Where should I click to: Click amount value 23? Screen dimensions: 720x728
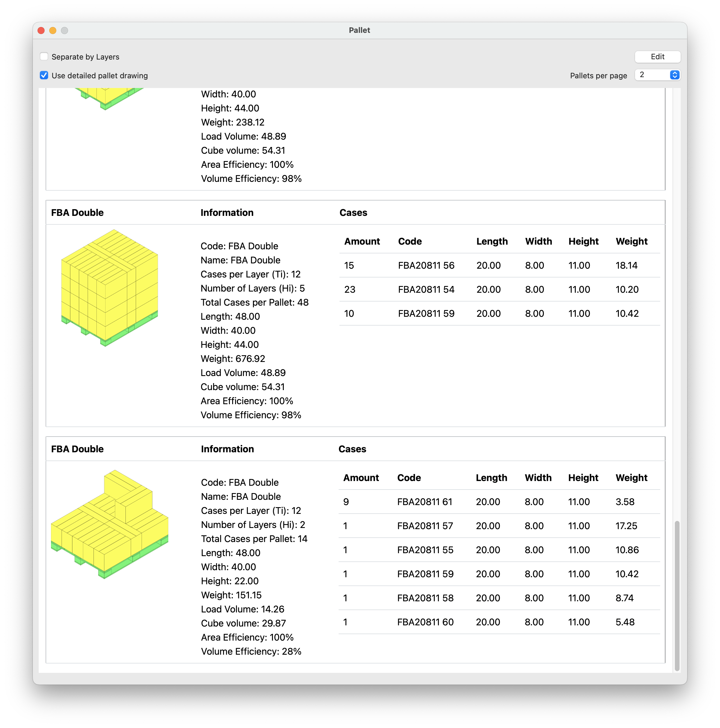click(x=349, y=289)
